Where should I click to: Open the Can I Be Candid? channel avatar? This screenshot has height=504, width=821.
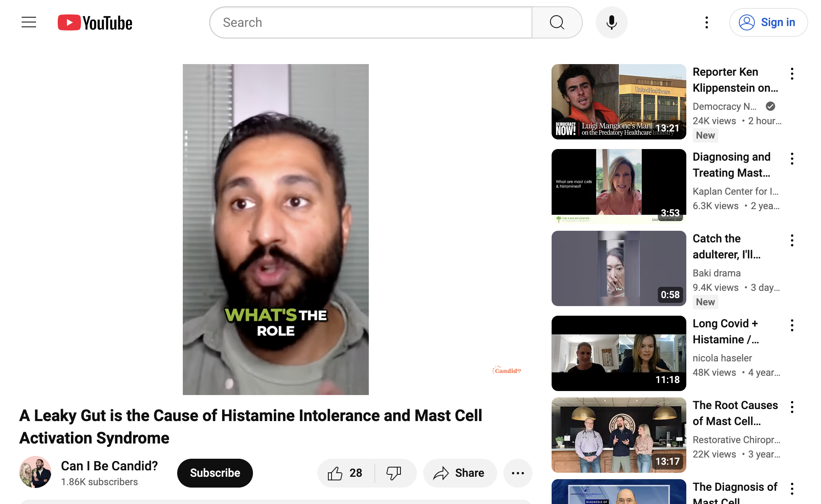(x=35, y=472)
